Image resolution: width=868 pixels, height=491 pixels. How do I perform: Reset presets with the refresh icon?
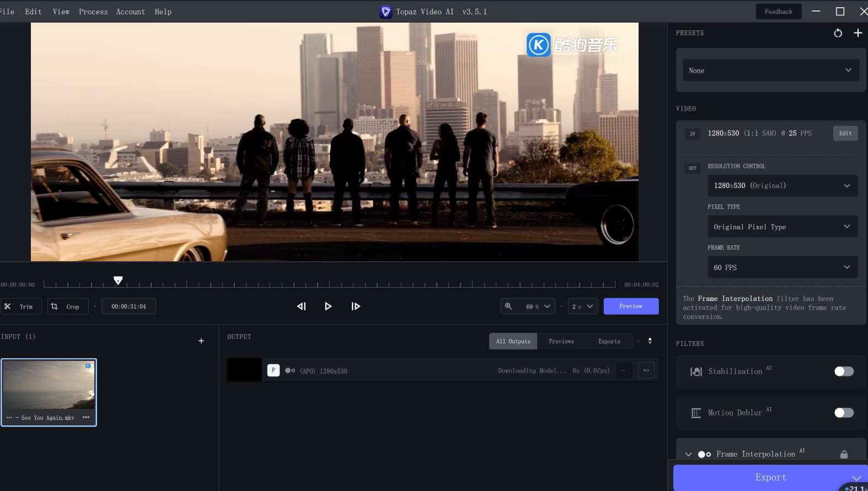point(838,33)
